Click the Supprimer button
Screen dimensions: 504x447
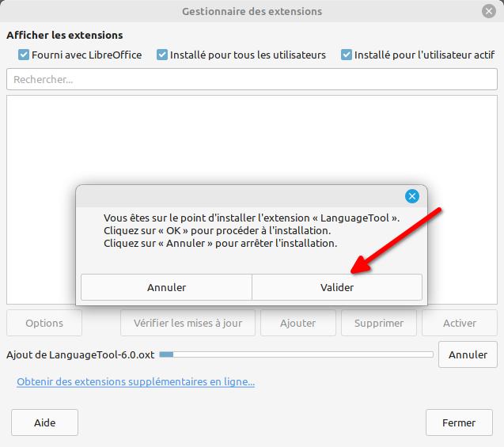tap(379, 323)
